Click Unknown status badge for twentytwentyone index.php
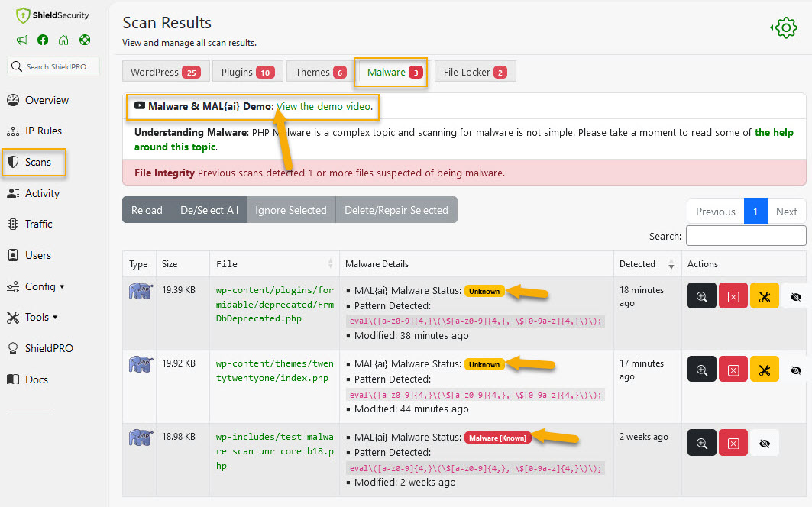Viewport: 812px width, 507px height. point(484,364)
